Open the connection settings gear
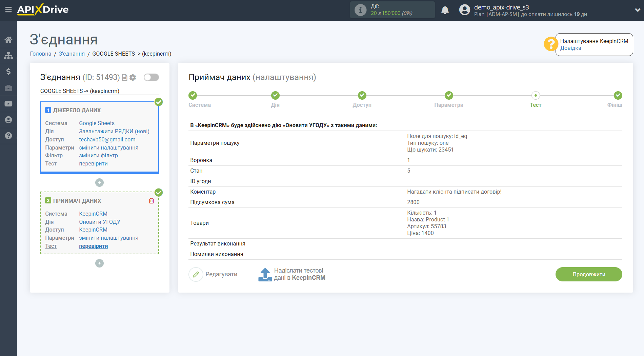644x356 pixels. (133, 78)
